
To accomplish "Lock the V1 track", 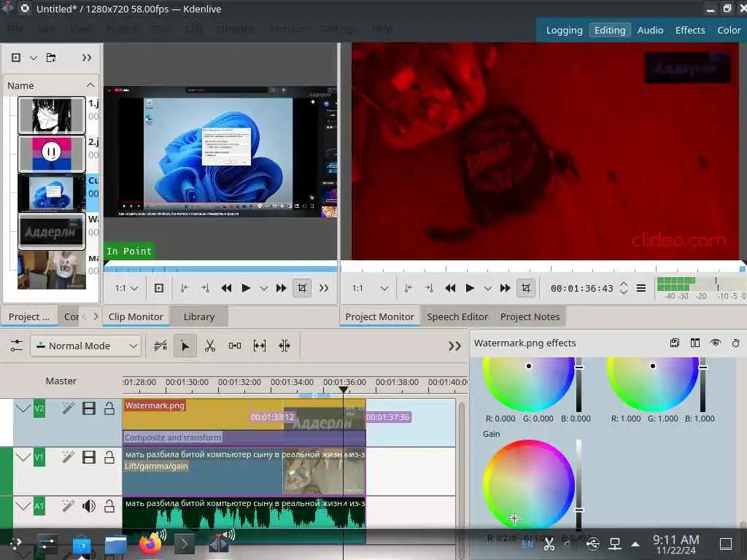I will point(109,458).
